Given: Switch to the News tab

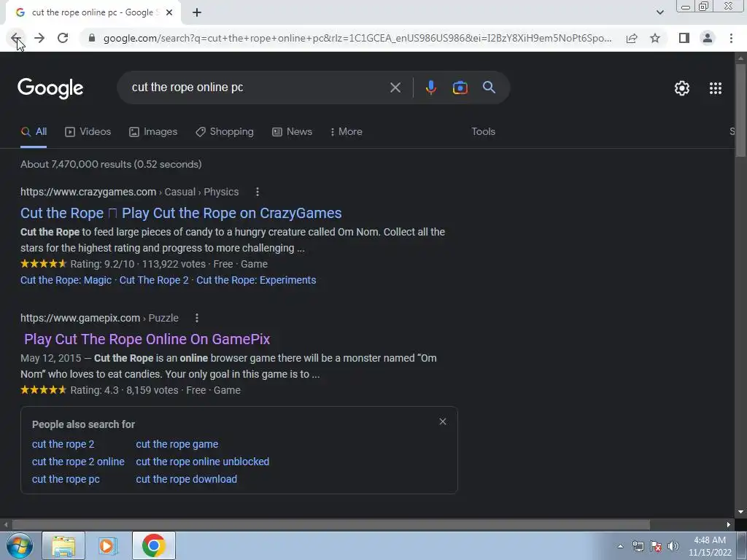Looking at the screenshot, I should click(292, 131).
